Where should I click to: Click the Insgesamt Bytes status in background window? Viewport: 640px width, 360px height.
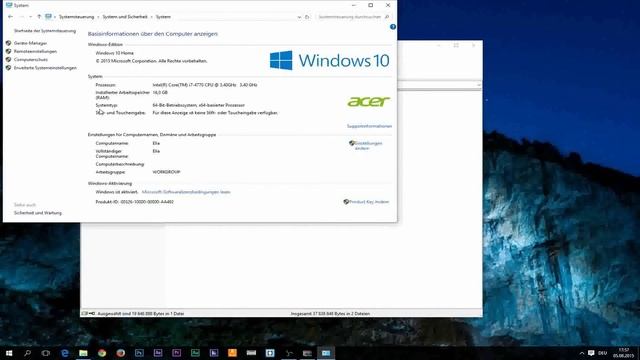coord(330,314)
